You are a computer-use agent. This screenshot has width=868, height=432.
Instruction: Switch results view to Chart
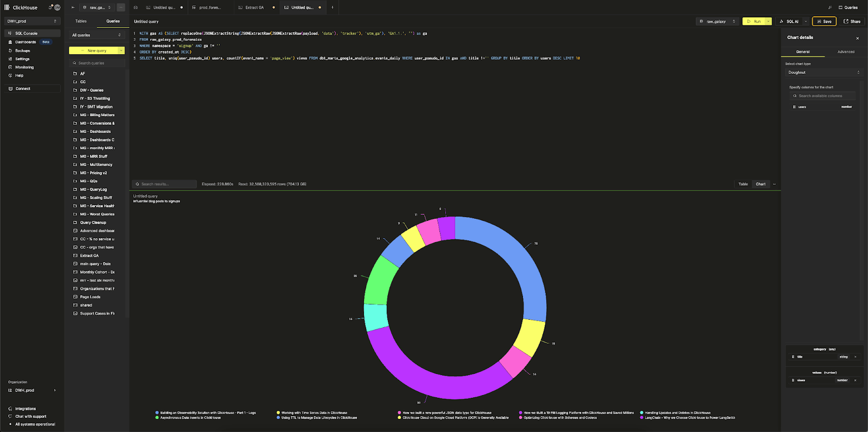point(761,184)
